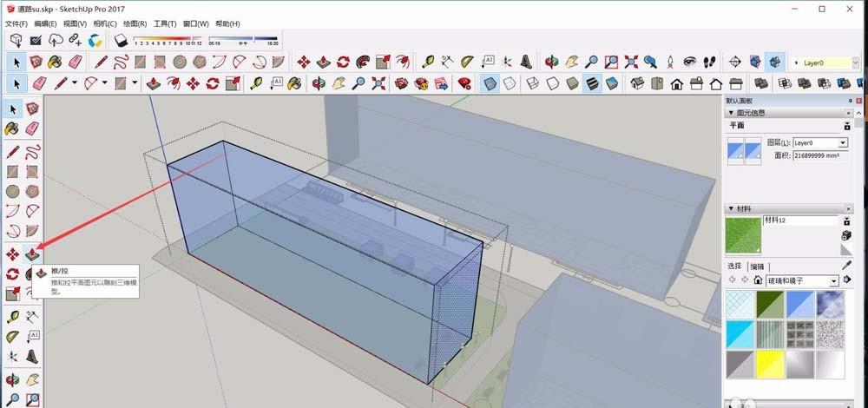
Task: Click the materials back arrow button
Action: [x=733, y=280]
